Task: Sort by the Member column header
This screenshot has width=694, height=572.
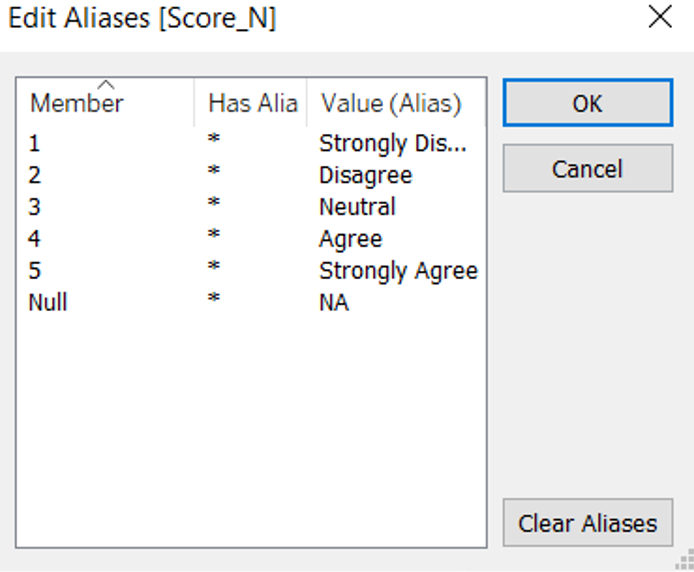Action: (77, 103)
